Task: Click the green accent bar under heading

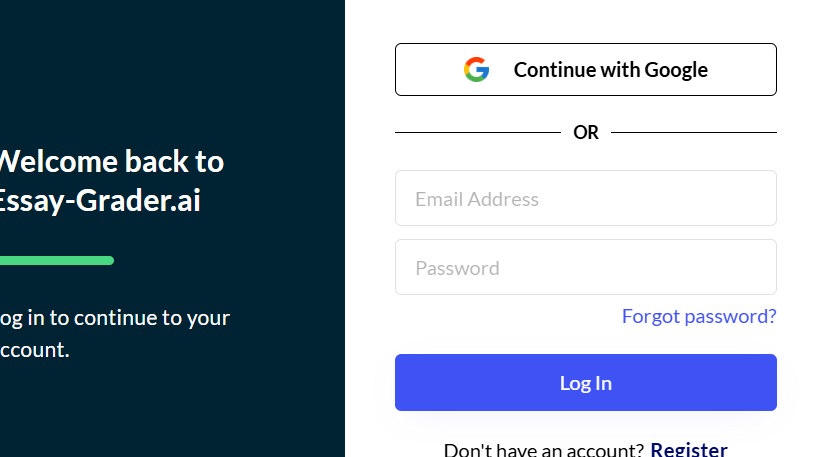Action: coord(56,261)
